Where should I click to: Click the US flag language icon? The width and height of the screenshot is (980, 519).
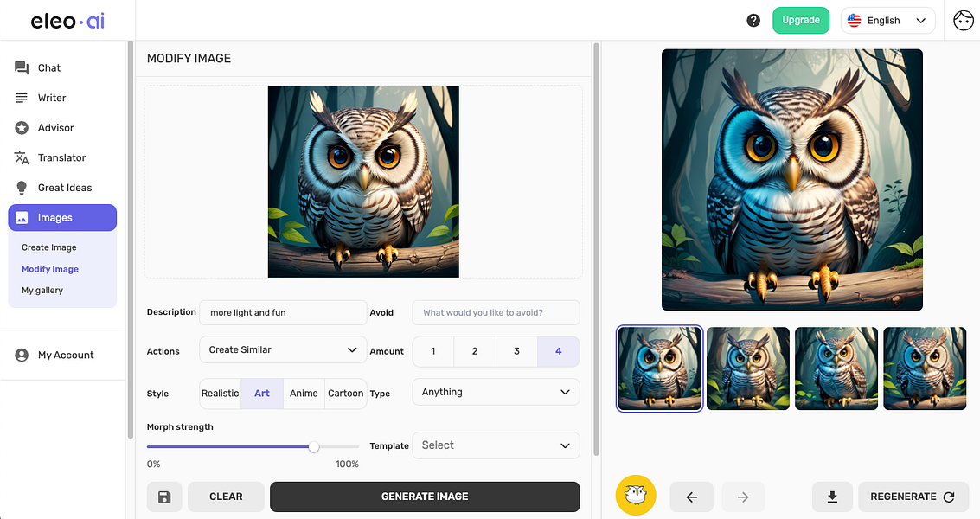(855, 20)
